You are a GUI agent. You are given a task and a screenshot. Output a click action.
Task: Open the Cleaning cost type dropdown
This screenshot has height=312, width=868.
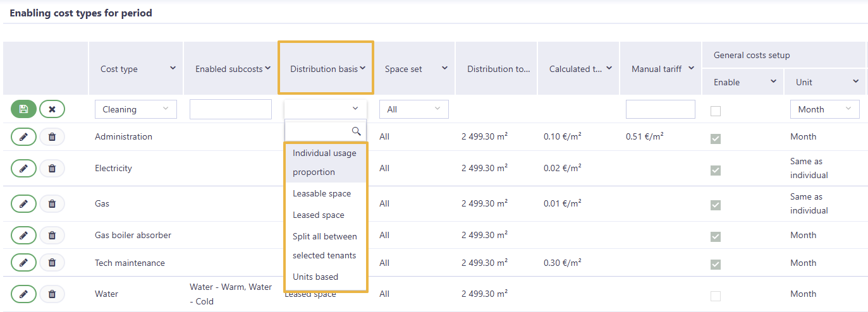[x=136, y=109]
